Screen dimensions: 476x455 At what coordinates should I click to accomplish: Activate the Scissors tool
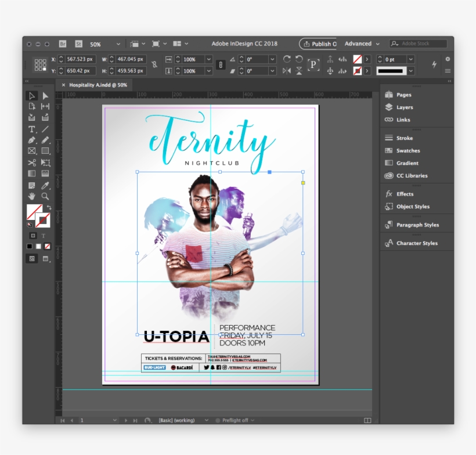point(32,162)
